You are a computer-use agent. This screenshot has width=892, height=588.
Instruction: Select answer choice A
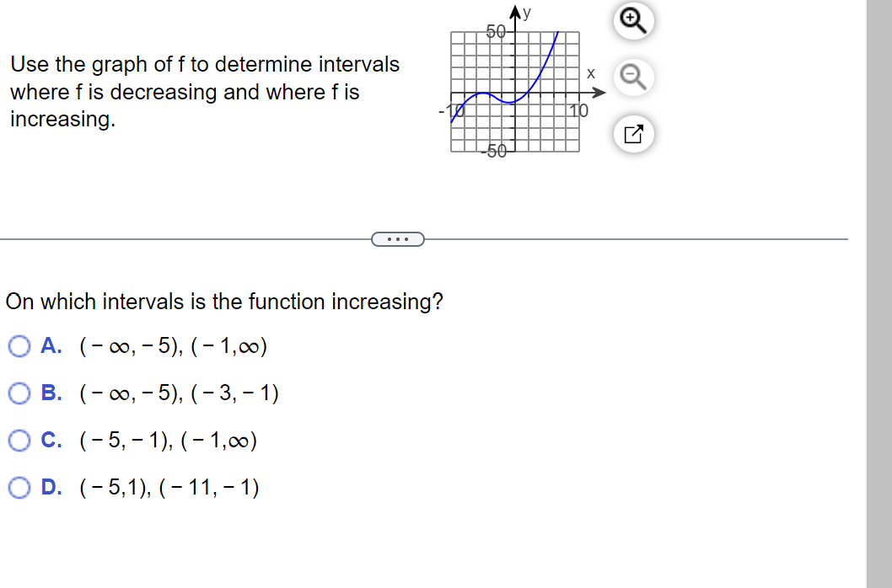coord(19,346)
